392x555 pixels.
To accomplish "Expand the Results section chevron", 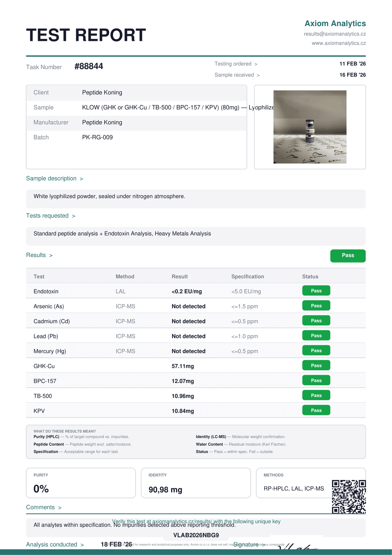I will 51,255.
